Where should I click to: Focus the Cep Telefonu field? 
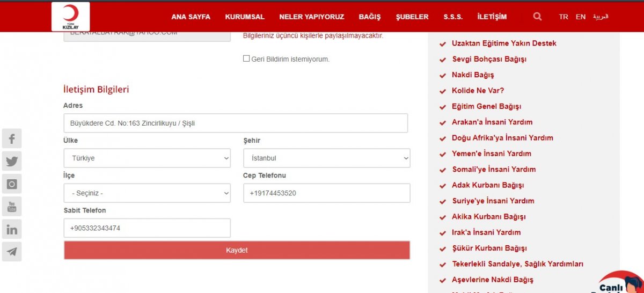point(327,193)
